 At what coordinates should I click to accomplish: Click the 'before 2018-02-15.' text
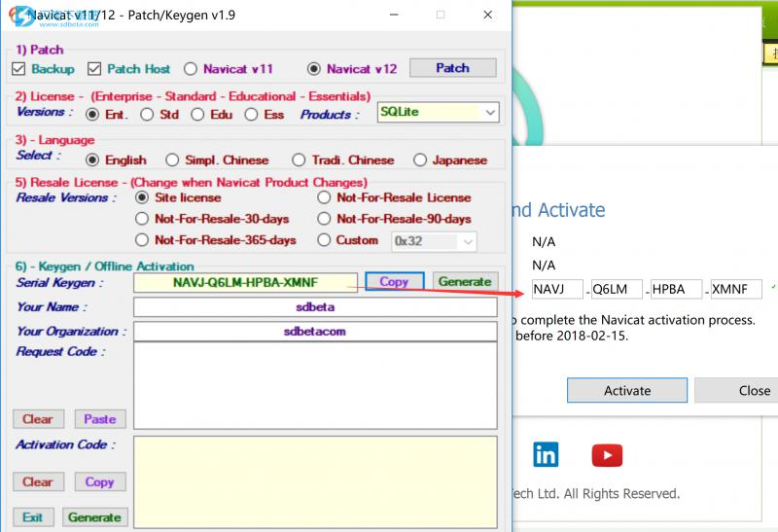(x=572, y=336)
